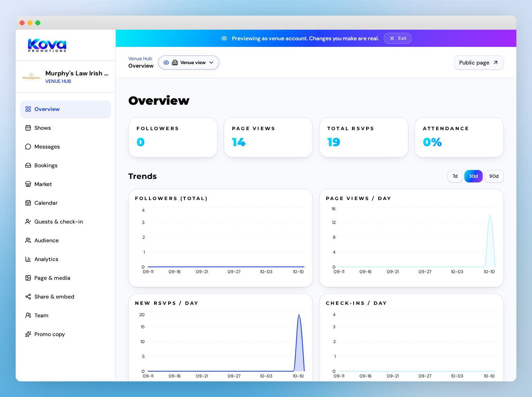Select the 7d trends range
Image resolution: width=532 pixels, height=397 pixels.
coord(455,176)
